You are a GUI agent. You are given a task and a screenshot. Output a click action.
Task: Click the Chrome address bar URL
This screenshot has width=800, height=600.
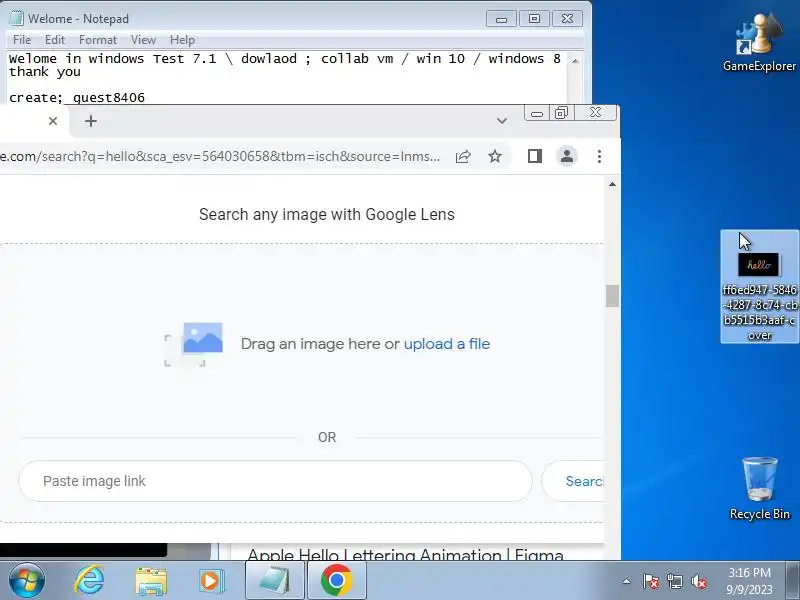pos(220,156)
